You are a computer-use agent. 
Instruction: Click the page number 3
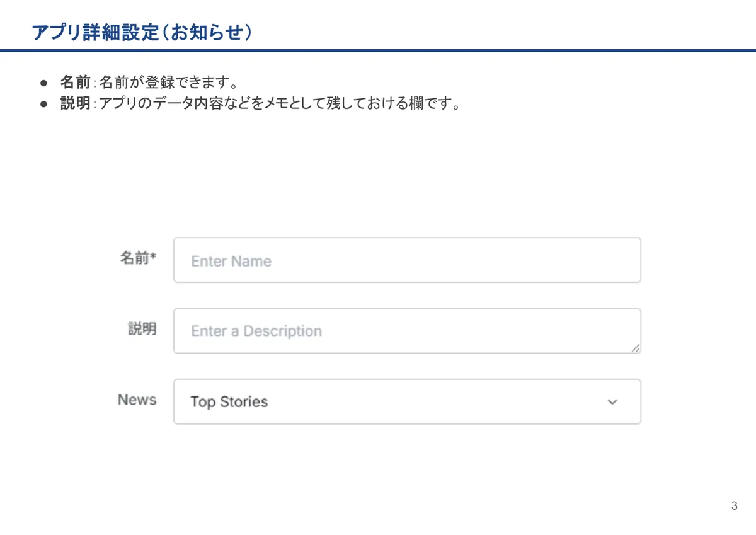734,506
